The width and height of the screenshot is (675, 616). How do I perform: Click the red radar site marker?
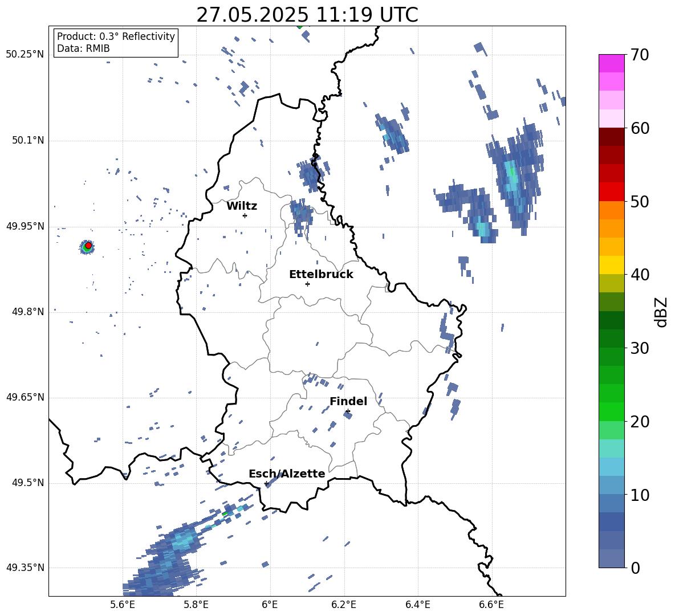[88, 245]
